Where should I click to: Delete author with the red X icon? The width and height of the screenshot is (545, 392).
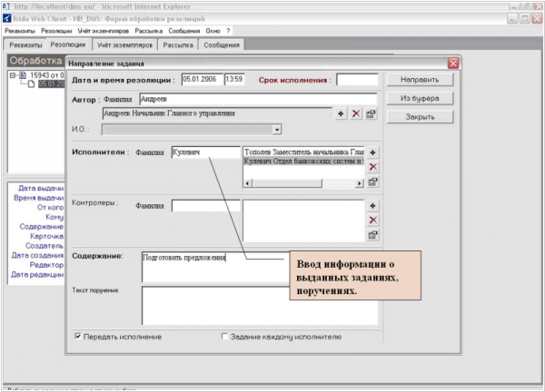pyautogui.click(x=356, y=113)
